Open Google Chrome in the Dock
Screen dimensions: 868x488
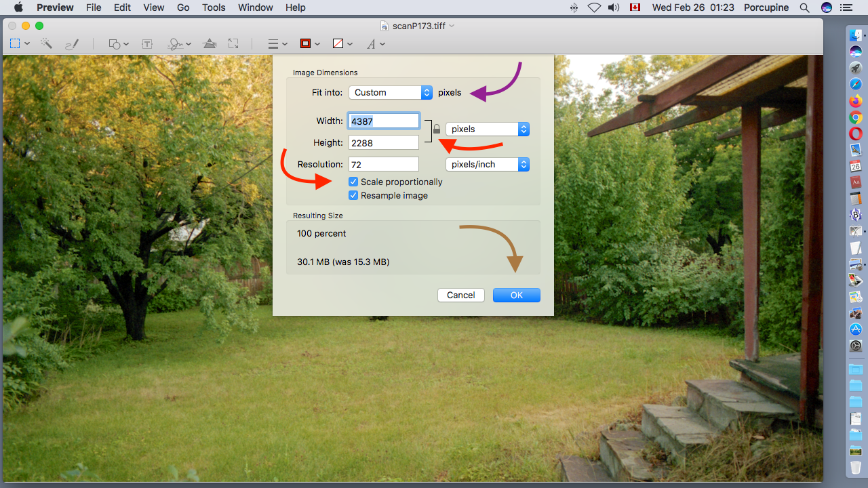click(x=856, y=117)
